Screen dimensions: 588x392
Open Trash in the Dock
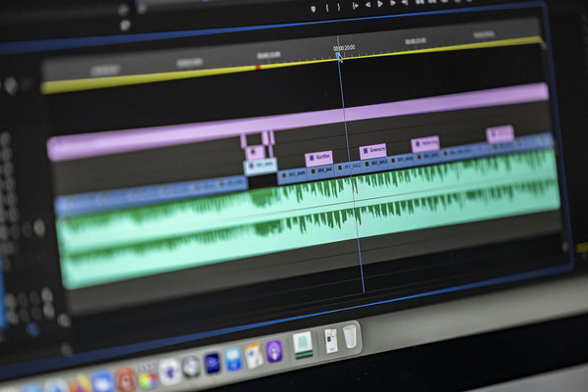click(x=350, y=336)
